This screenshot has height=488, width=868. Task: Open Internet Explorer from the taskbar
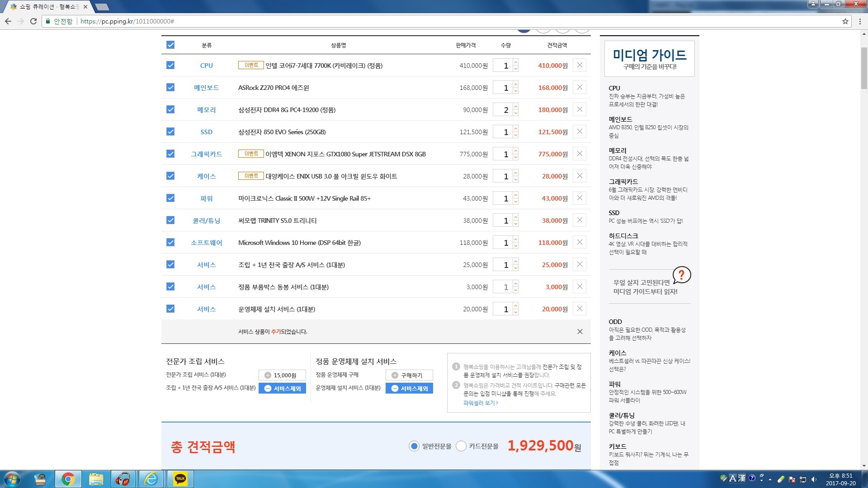151,479
